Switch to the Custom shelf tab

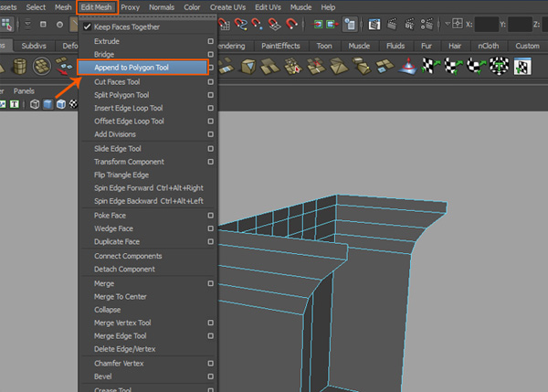point(527,46)
